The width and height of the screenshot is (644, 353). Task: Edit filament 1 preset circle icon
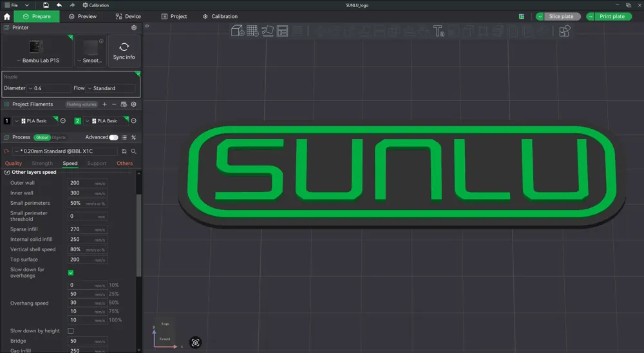click(x=63, y=121)
